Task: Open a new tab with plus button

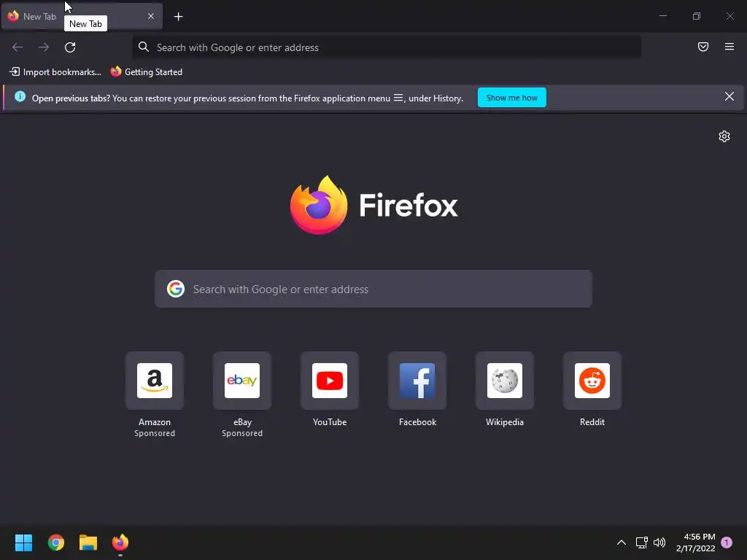Action: point(178,17)
